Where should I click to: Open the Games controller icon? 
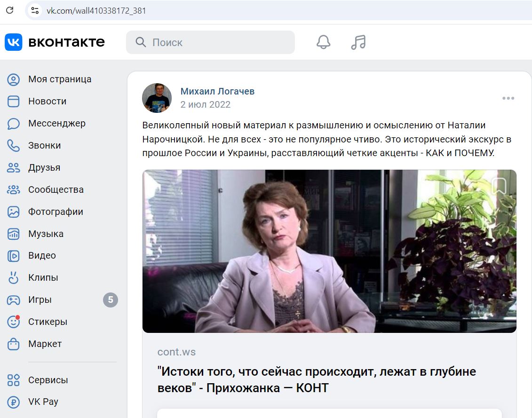[14, 300]
